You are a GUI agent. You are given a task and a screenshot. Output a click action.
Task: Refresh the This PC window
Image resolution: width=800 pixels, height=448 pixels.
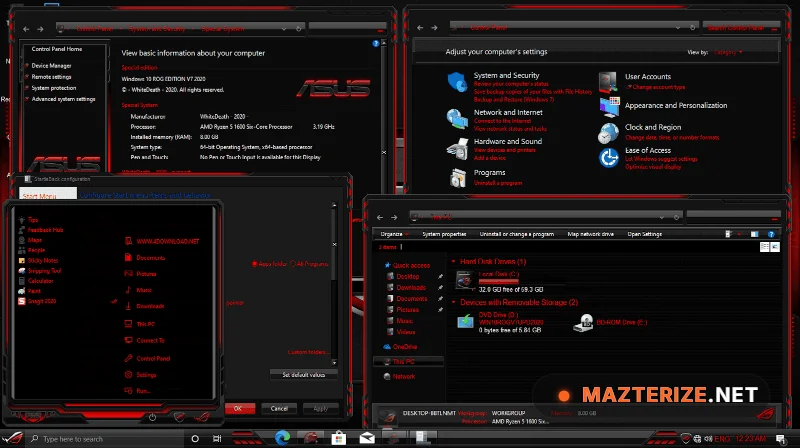tap(677, 217)
